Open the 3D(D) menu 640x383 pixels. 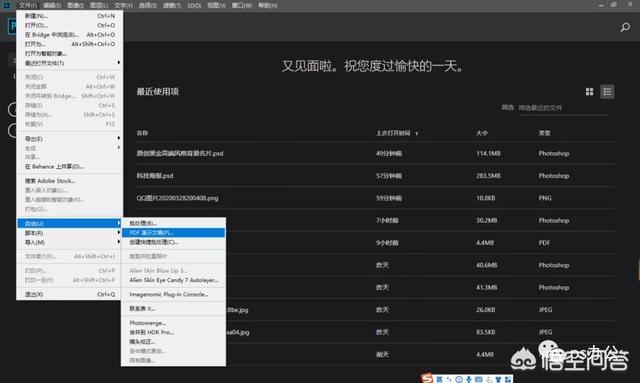194,5
